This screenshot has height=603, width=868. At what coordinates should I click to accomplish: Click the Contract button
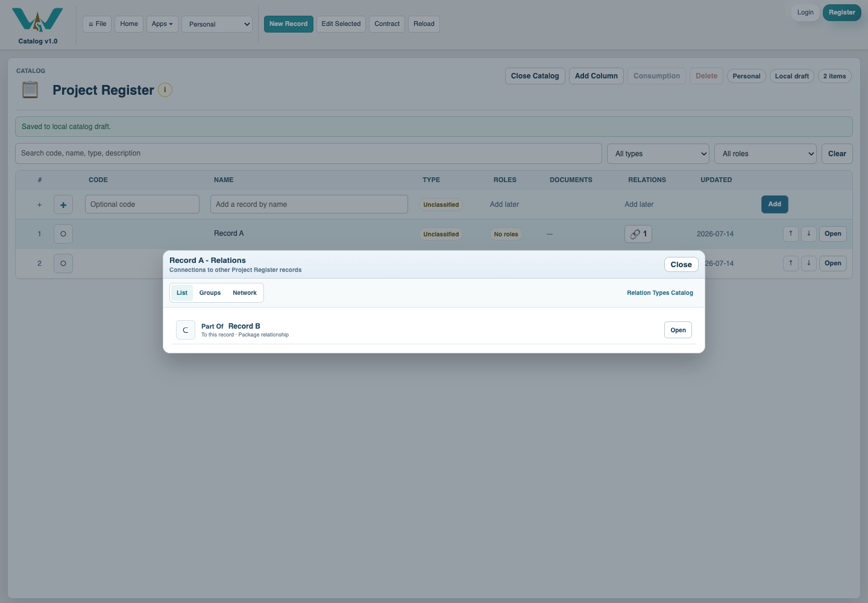tap(387, 24)
